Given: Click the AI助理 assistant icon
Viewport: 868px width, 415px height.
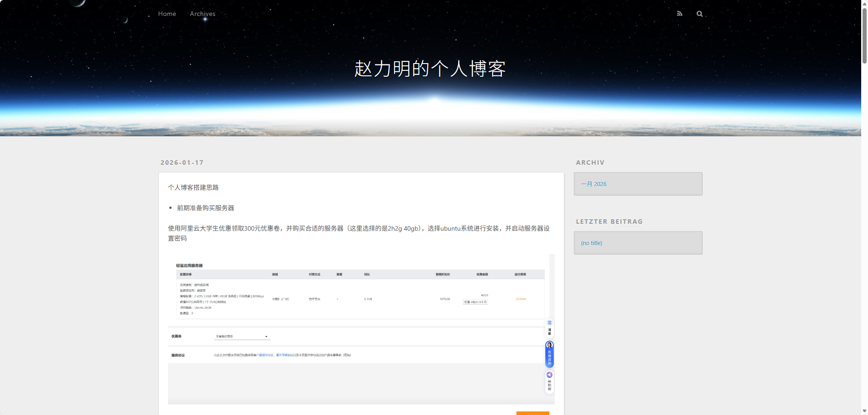Looking at the screenshot, I should coord(549,375).
